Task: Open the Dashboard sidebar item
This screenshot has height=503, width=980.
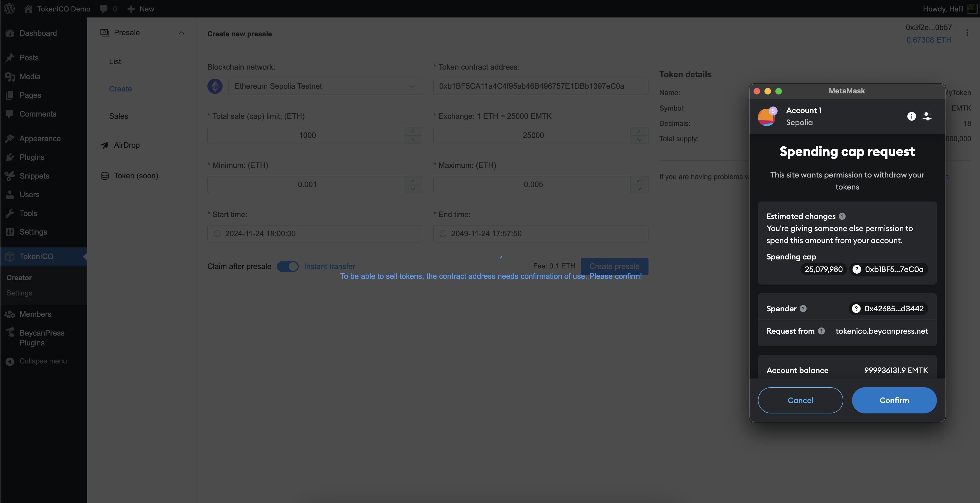Action: pos(38,33)
